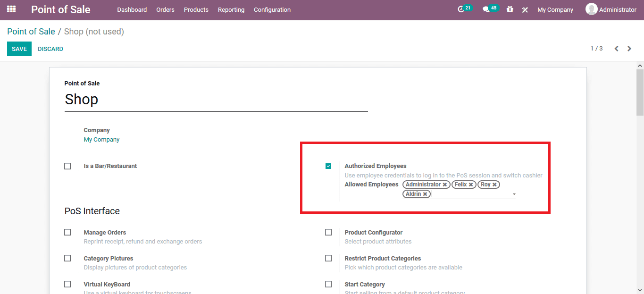Screen dimensions: 644x294
Task: Tick the Restrict Product Categories checkbox
Action: coord(328,258)
